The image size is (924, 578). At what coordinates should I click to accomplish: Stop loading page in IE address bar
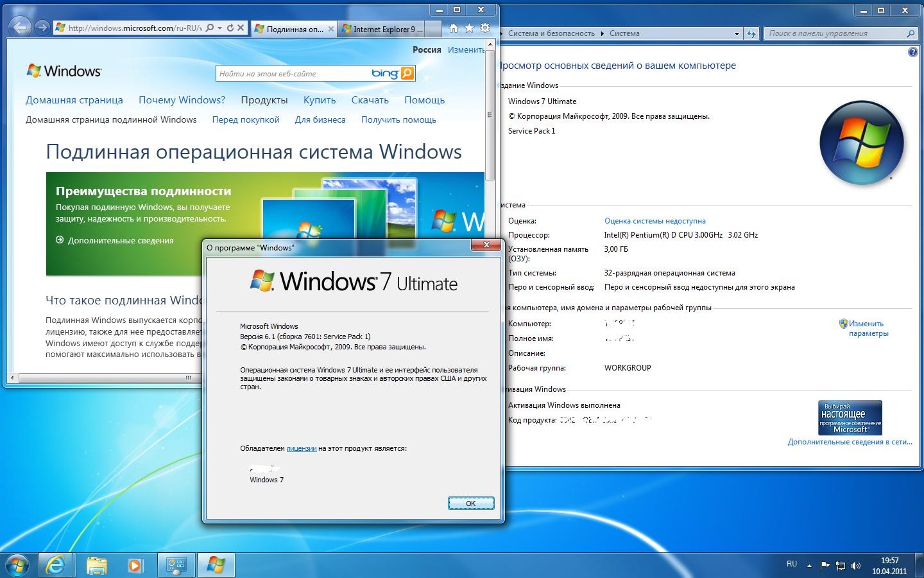(x=240, y=28)
